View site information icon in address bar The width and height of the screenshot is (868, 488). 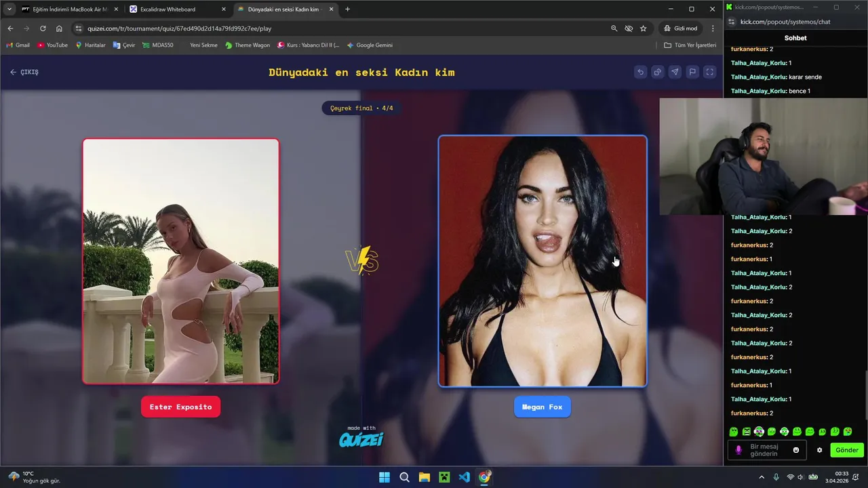click(x=79, y=28)
